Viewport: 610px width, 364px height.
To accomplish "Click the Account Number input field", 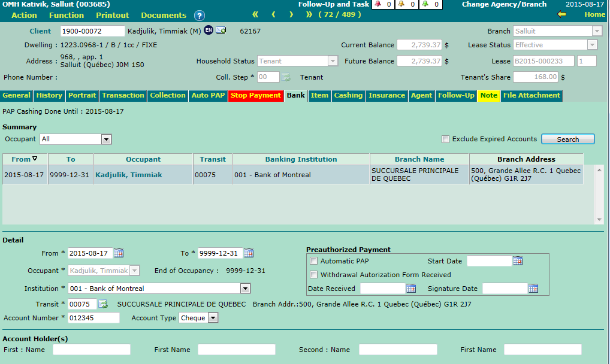I will pos(93,318).
